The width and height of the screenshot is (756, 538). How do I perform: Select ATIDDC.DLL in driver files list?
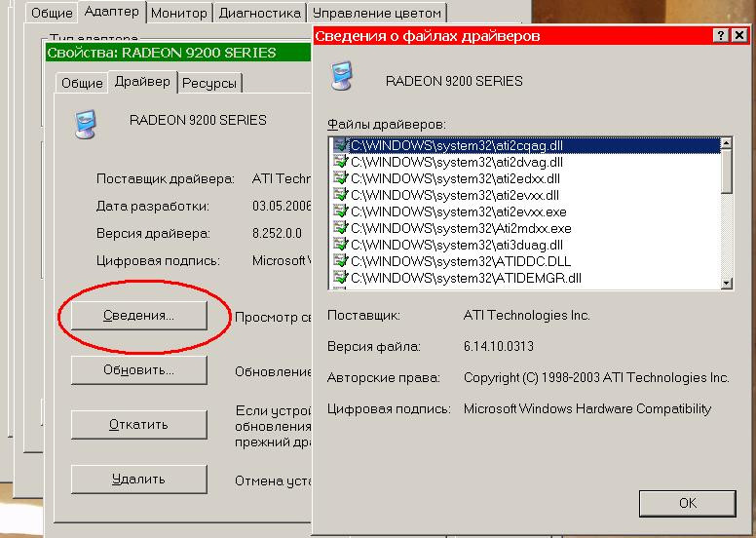pos(525,261)
